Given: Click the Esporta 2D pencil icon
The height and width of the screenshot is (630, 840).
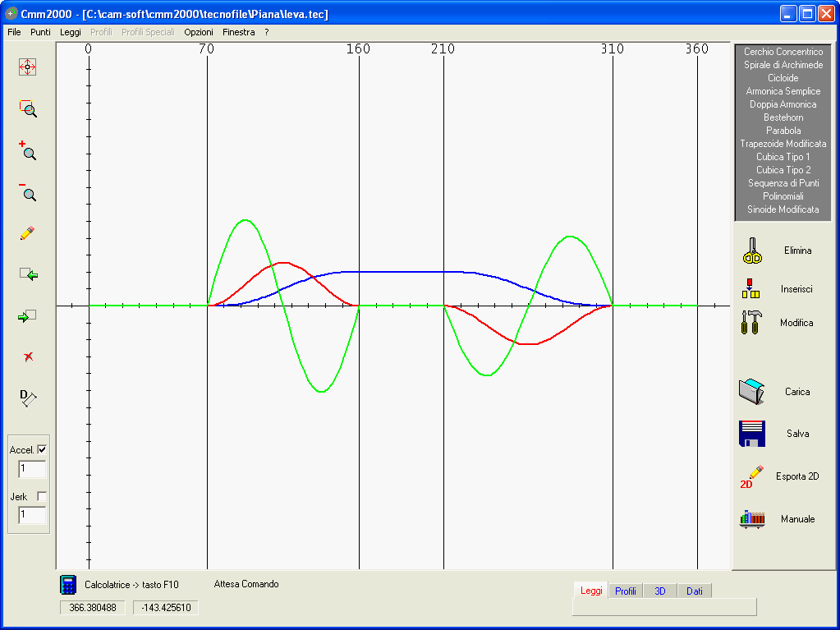Looking at the screenshot, I should tap(752, 476).
